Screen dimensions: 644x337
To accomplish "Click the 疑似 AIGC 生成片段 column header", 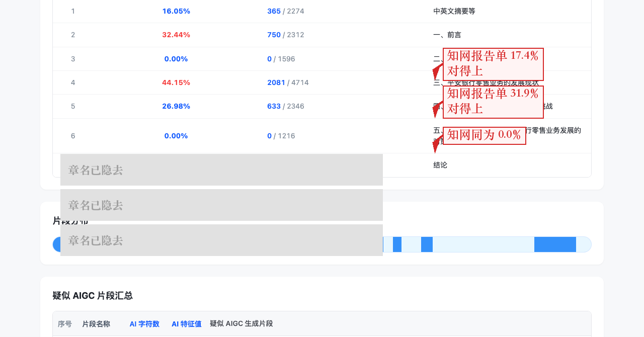I will [x=242, y=324].
